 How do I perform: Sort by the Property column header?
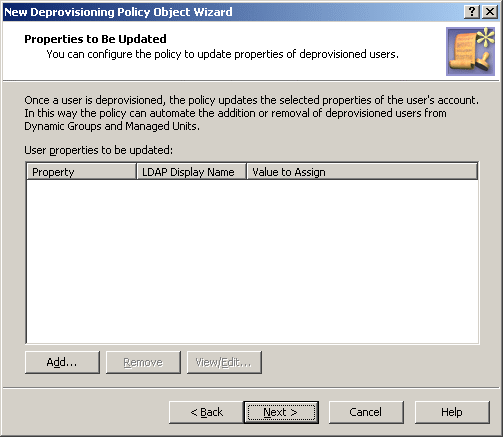pos(81,172)
